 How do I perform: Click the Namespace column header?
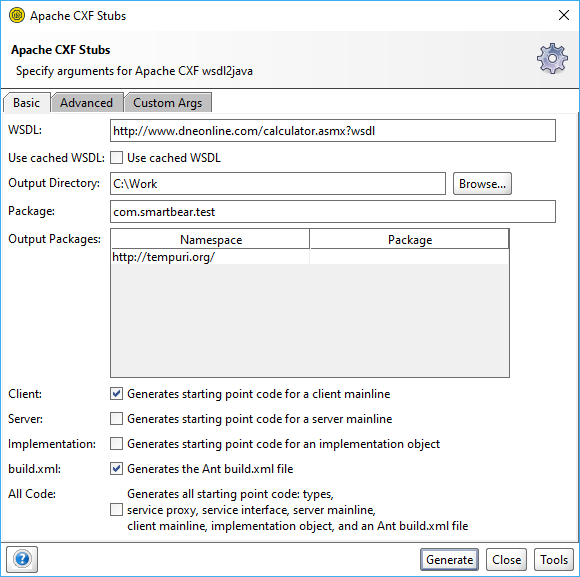click(210, 239)
